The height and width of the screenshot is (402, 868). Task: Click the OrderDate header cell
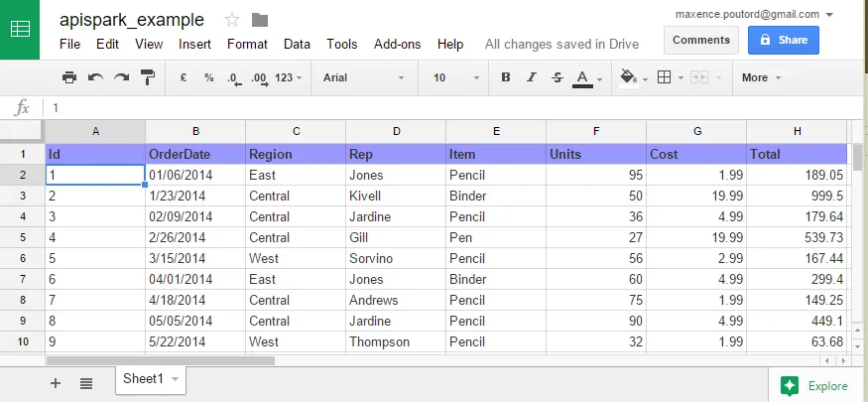[195, 154]
